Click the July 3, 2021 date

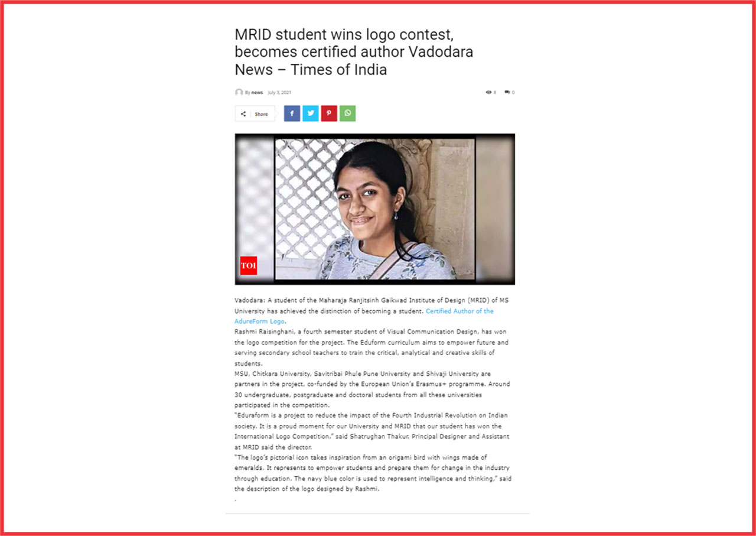click(279, 92)
